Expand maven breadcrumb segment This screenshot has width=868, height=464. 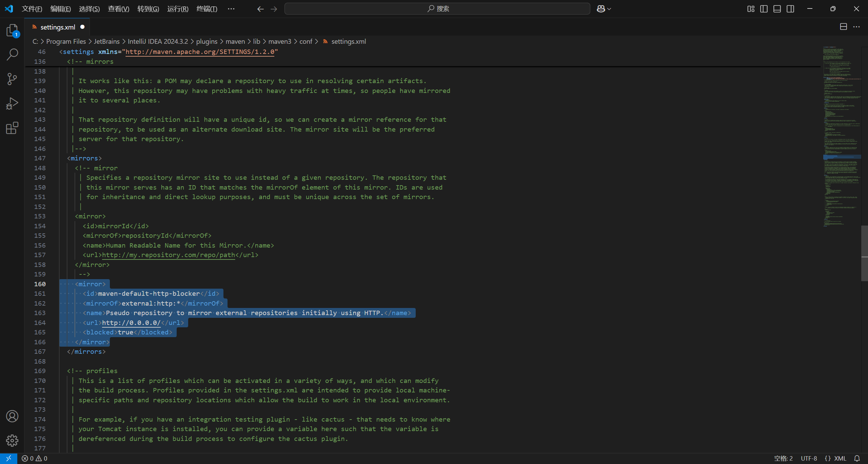point(235,41)
